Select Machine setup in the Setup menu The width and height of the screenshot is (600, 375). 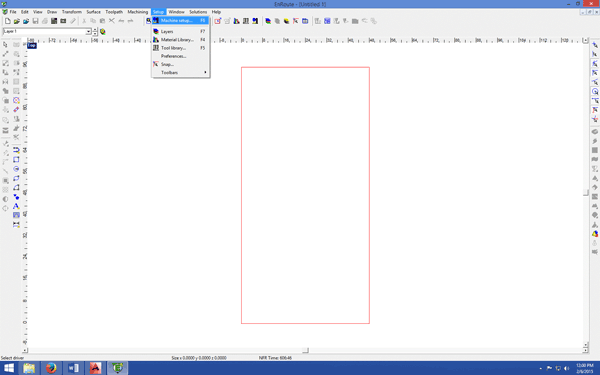pos(180,21)
